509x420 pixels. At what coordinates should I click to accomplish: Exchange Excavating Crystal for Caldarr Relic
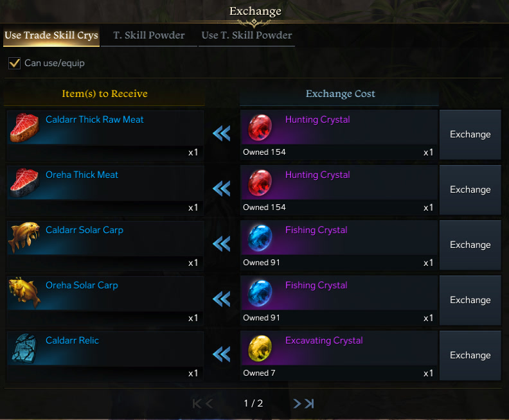click(x=470, y=355)
